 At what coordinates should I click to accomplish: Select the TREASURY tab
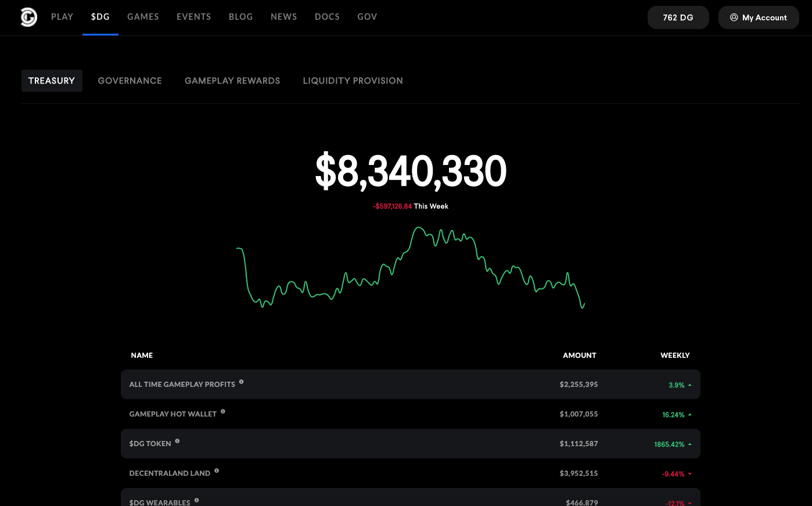pyautogui.click(x=52, y=81)
